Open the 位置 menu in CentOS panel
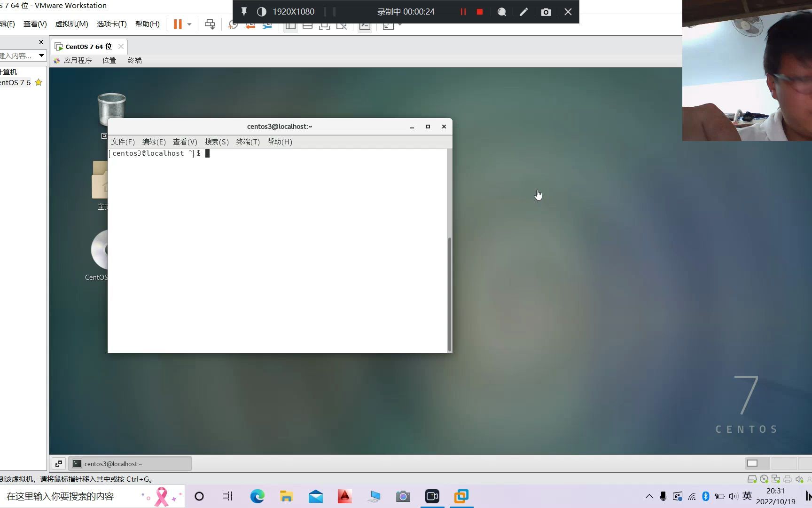This screenshot has width=812, height=508. 109,60
